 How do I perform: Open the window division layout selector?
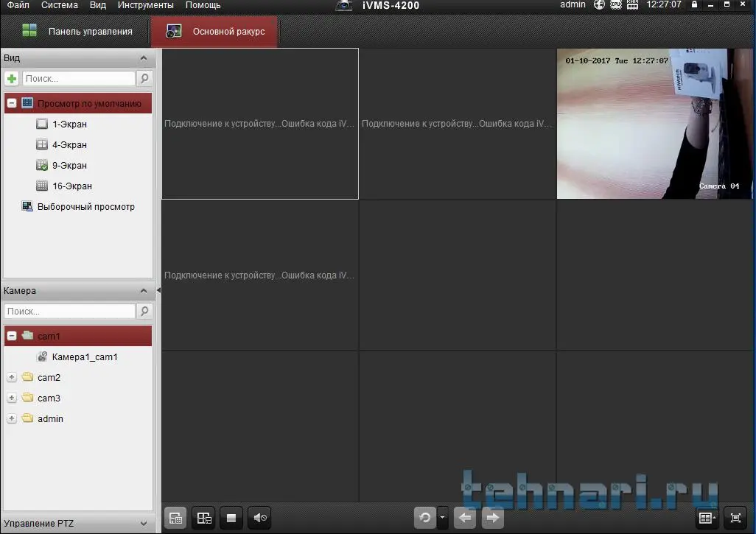[x=707, y=518]
